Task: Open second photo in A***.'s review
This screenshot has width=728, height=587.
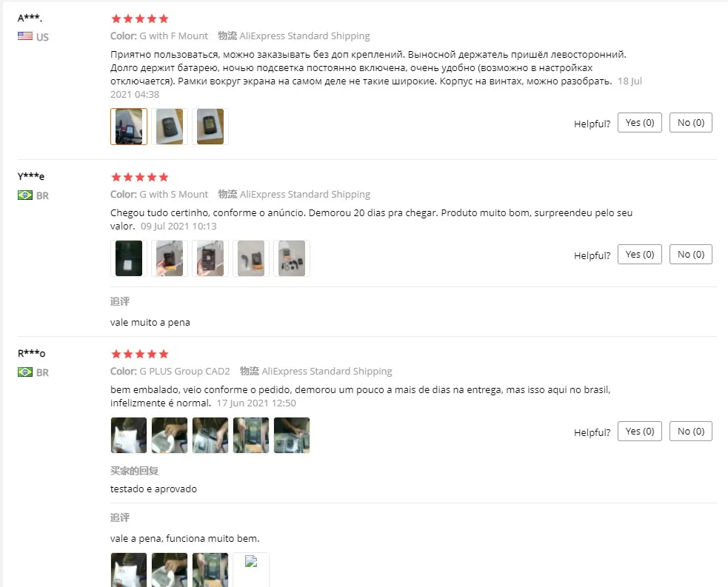Action: pyautogui.click(x=170, y=127)
